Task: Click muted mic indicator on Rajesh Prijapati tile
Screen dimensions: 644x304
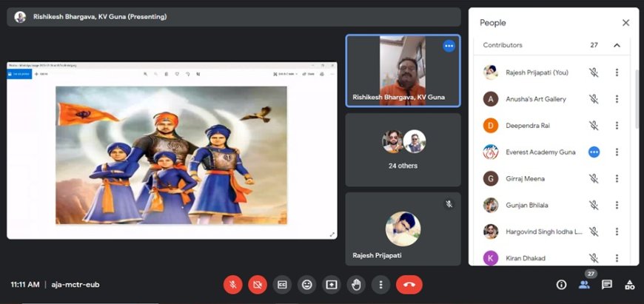Action: [x=449, y=204]
